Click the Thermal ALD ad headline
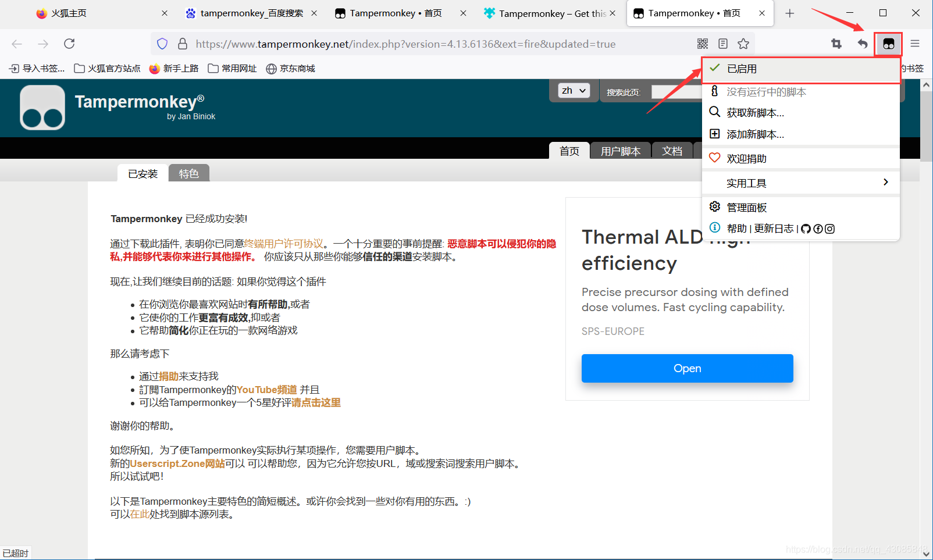 coord(666,250)
